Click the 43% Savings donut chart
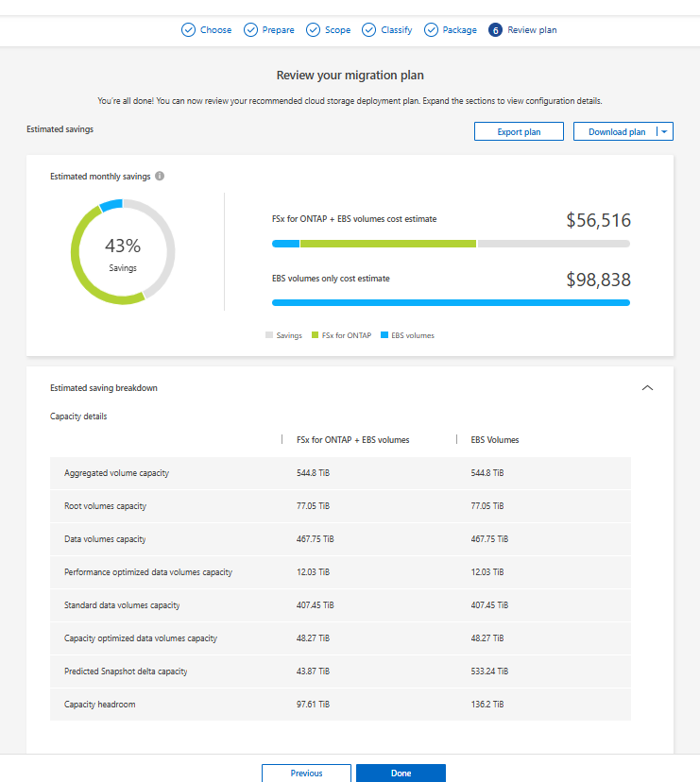The width and height of the screenshot is (700, 782). [x=123, y=251]
